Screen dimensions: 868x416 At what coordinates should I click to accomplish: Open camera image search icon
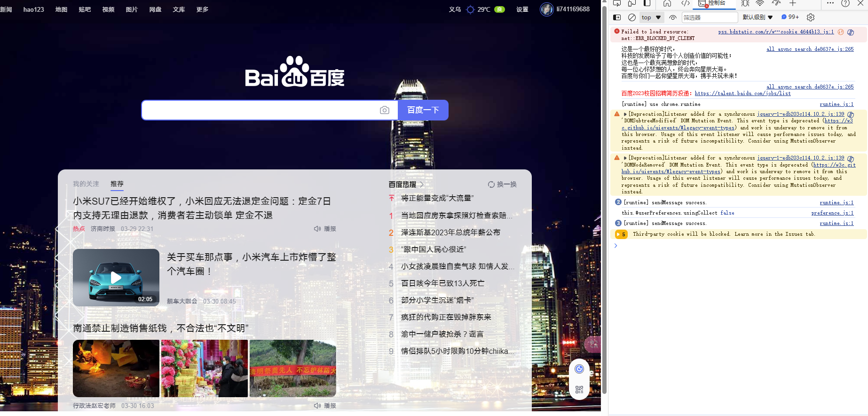point(385,110)
